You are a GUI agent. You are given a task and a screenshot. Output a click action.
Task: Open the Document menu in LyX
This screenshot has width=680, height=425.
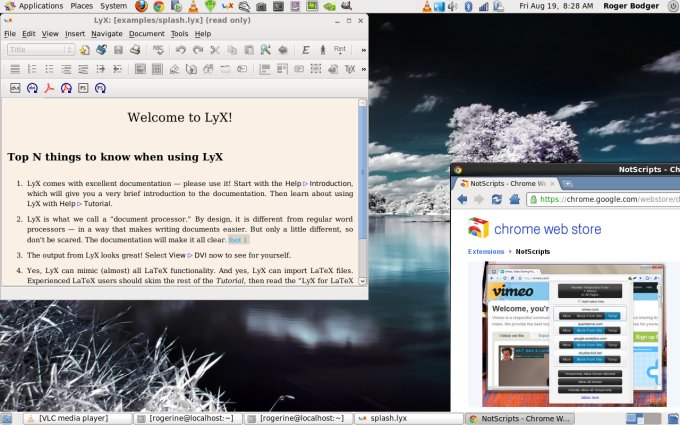click(146, 33)
